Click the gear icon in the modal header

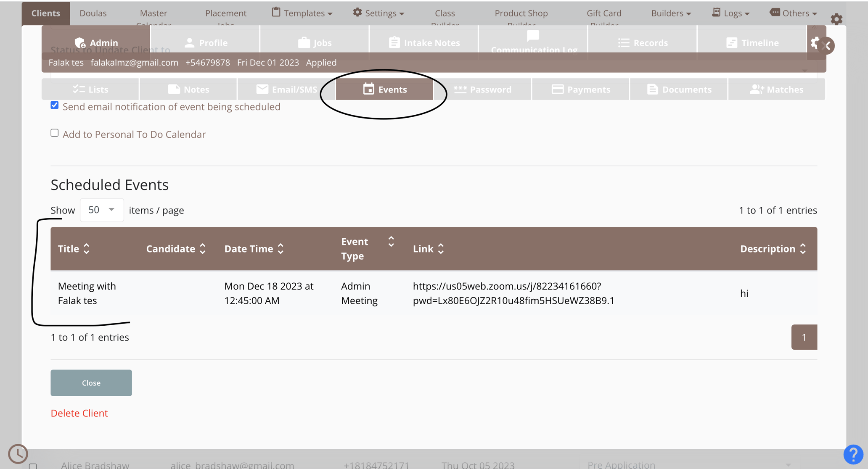coord(815,43)
